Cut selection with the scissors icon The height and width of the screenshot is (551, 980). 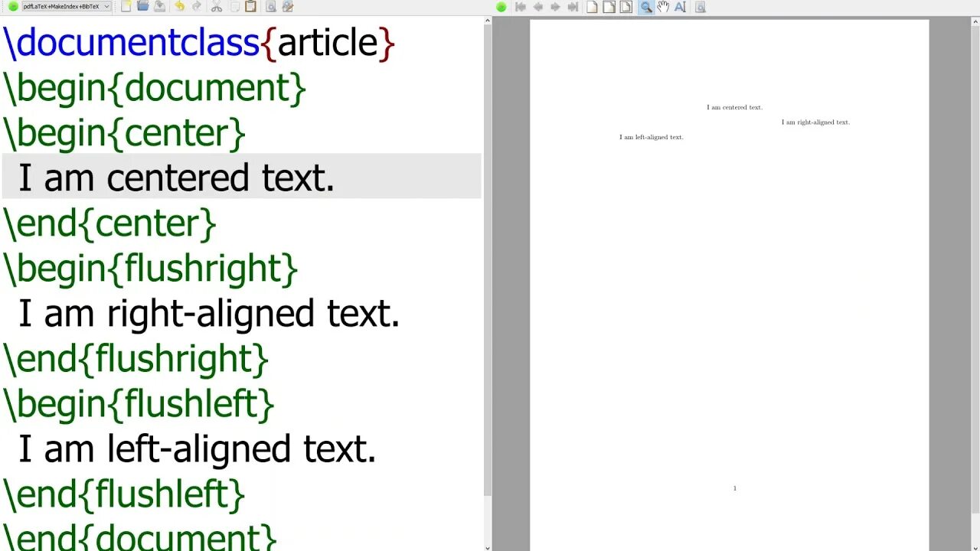pos(216,6)
